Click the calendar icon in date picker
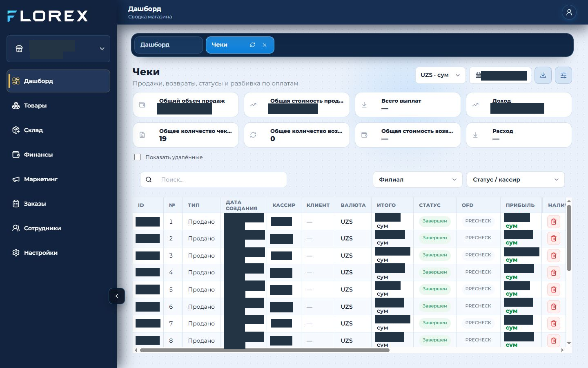The height and width of the screenshot is (368, 588). 478,75
